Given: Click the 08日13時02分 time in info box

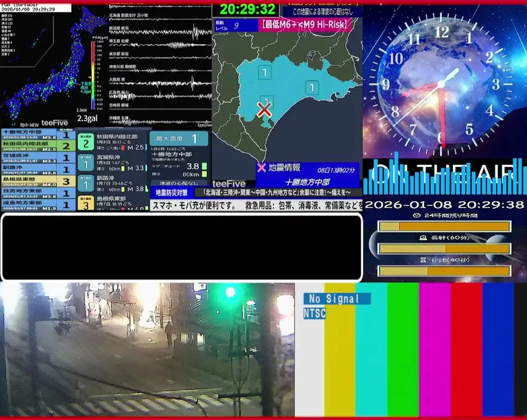Looking at the screenshot, I should 336,170.
